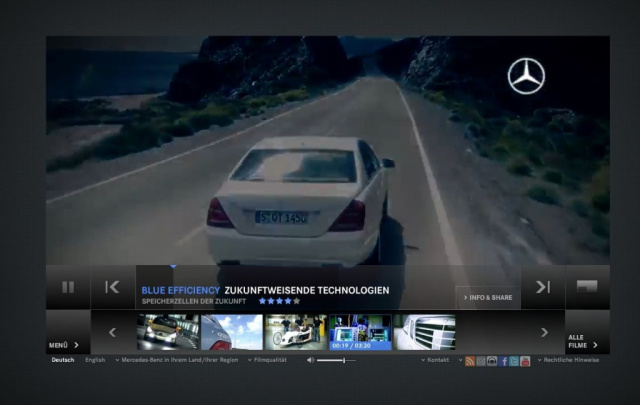Open Alle Filme overview
The width and height of the screenshot is (640, 405).
(582, 341)
